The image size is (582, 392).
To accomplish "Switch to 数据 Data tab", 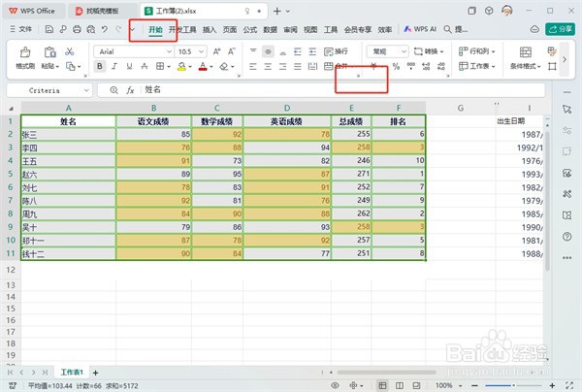I will (271, 30).
